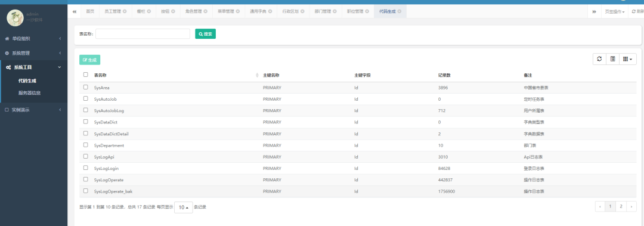
Task: Check the SysLogApi row checkbox
Action: point(85,156)
